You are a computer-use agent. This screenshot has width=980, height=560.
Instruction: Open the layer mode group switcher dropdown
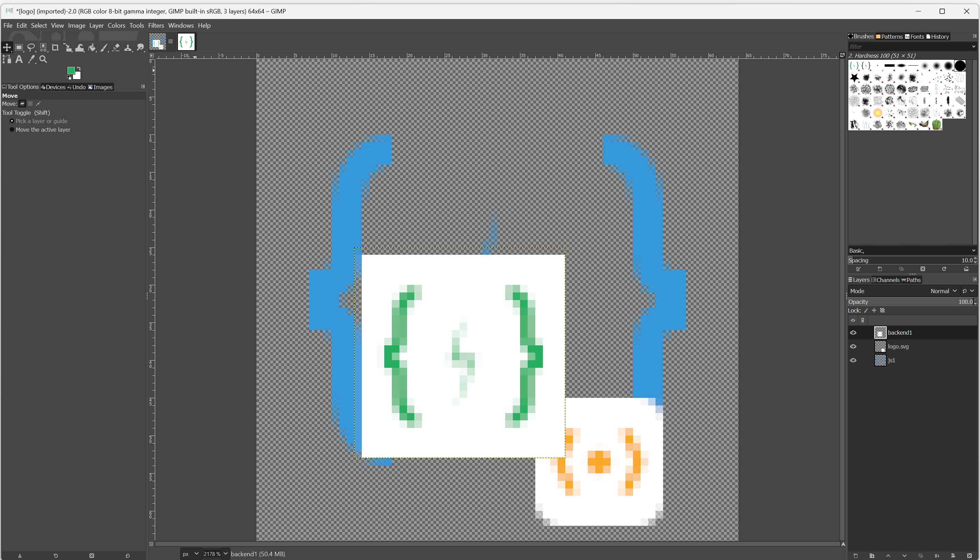pos(968,291)
